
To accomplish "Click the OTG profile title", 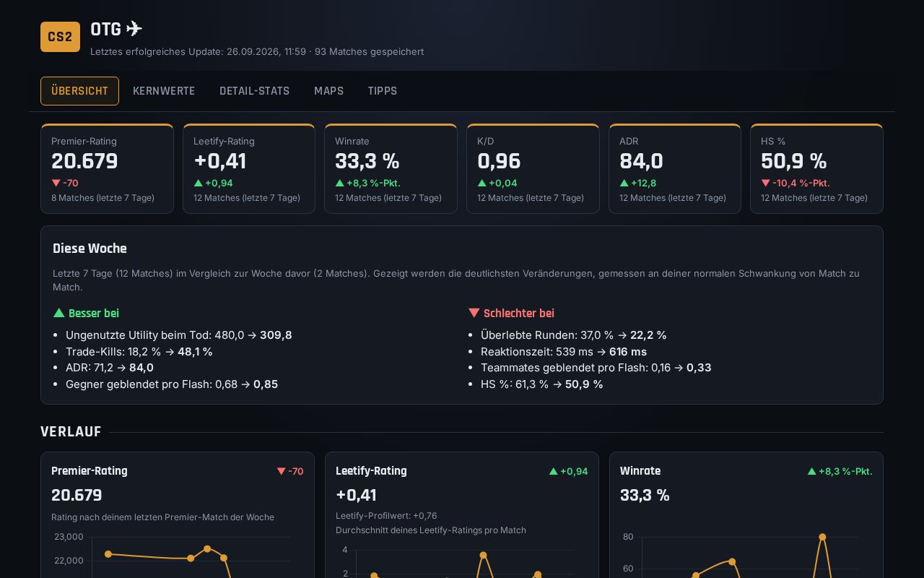I will pos(116,29).
